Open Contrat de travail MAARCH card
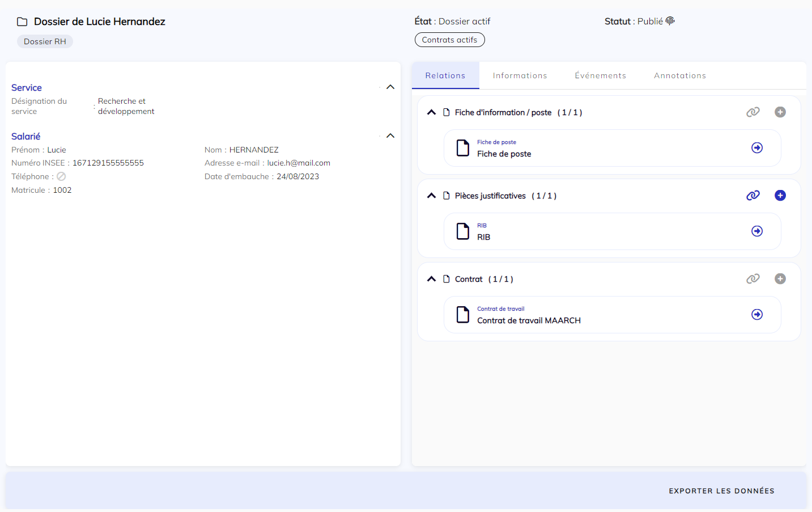 (613, 315)
